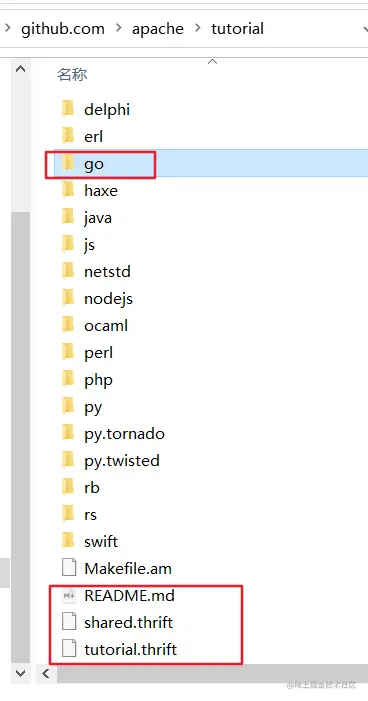
Task: Select the py folder name
Action: point(93,408)
